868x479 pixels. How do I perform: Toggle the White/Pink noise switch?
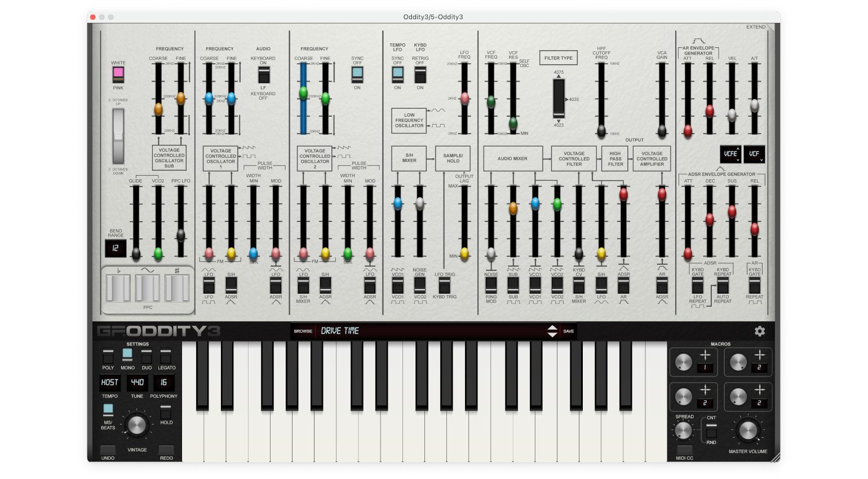(x=118, y=75)
